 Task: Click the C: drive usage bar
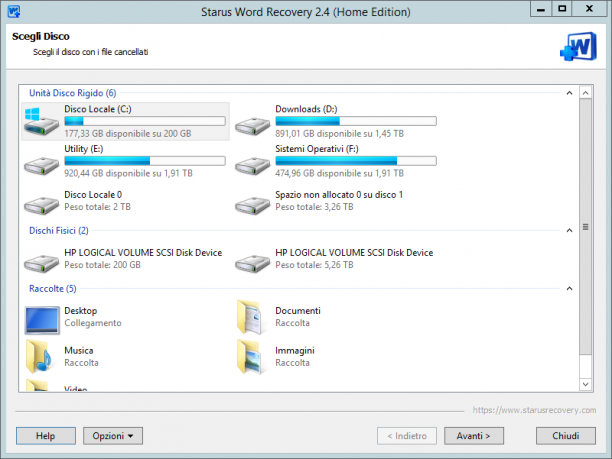click(x=145, y=121)
